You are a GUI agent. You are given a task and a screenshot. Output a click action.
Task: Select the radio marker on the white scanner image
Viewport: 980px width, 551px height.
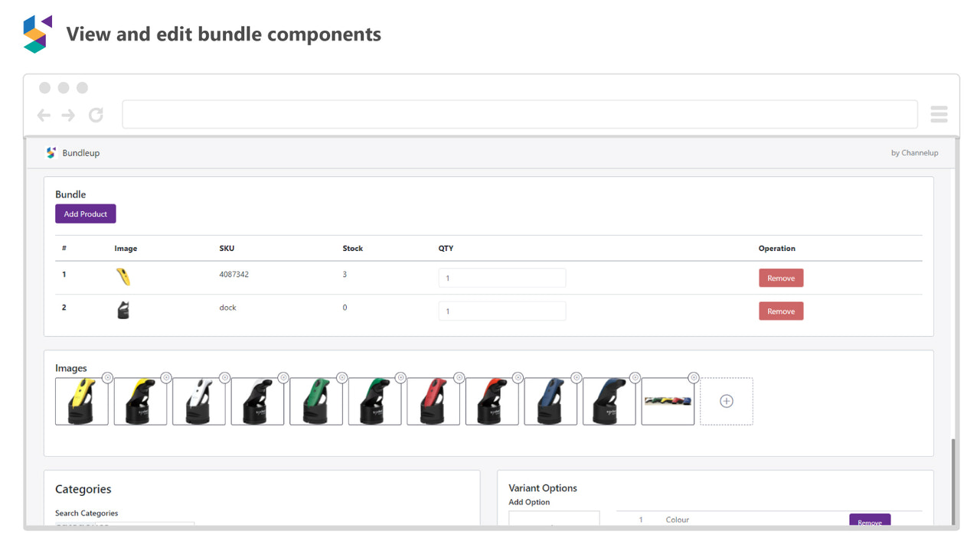[x=224, y=377]
